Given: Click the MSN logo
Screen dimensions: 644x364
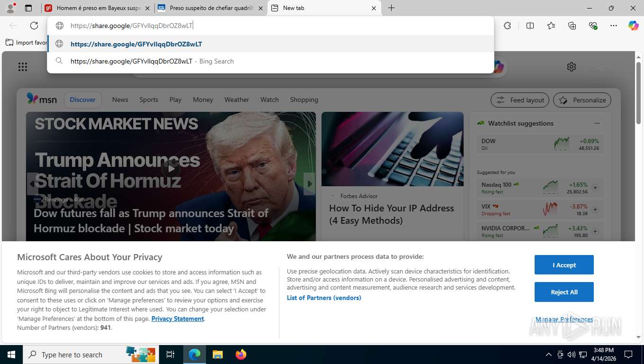Looking at the screenshot, I should [42, 99].
